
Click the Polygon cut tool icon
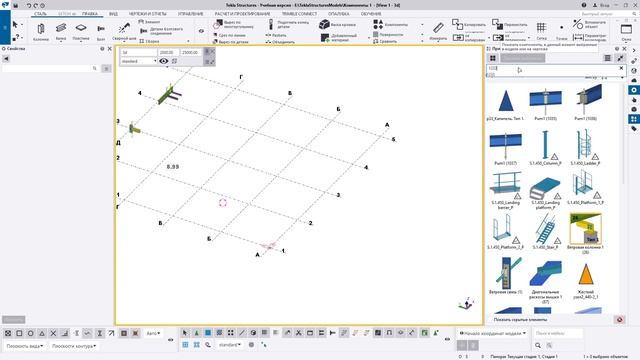pos(217,24)
